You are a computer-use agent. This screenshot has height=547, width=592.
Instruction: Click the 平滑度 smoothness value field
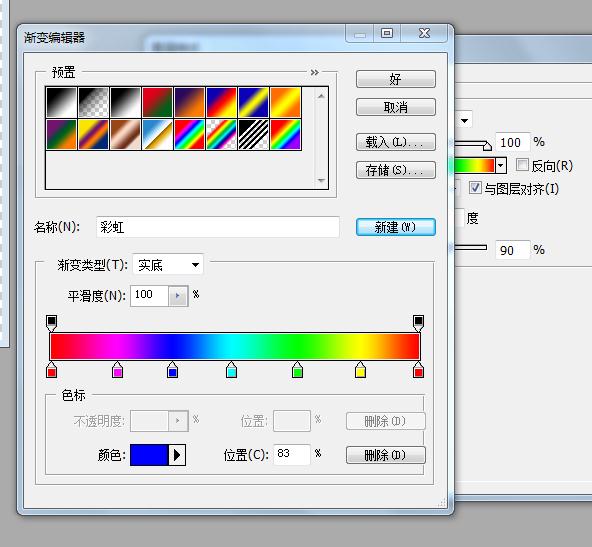(x=150, y=296)
